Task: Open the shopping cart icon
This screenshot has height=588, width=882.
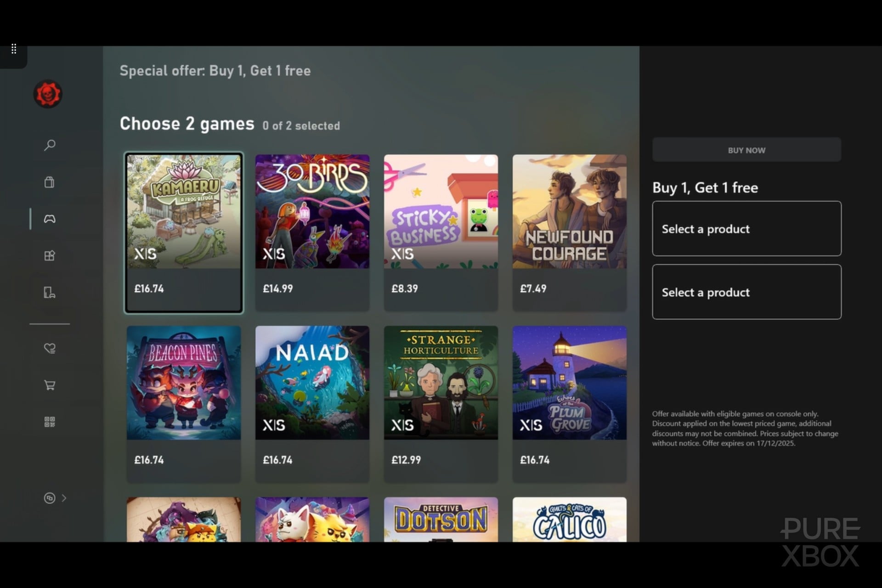Action: (x=50, y=385)
